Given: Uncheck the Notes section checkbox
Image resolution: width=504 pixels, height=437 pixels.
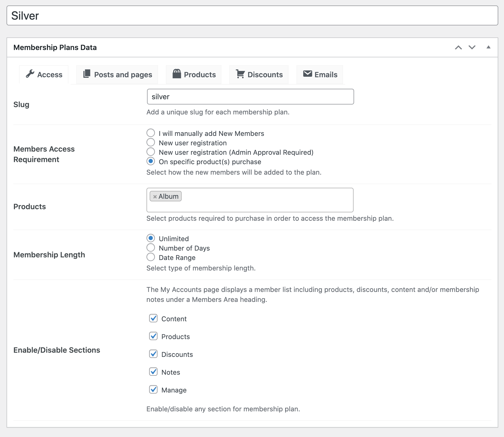Looking at the screenshot, I should [153, 372].
